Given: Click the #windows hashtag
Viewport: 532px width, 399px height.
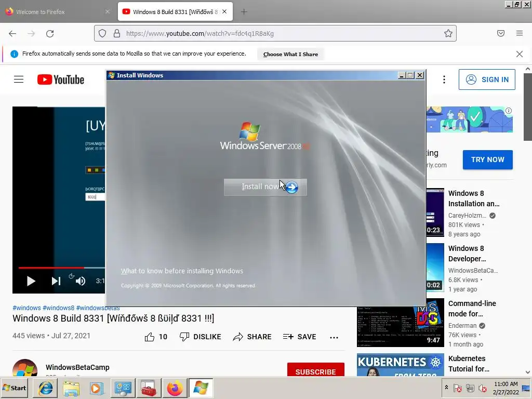Looking at the screenshot, I should pos(26,308).
